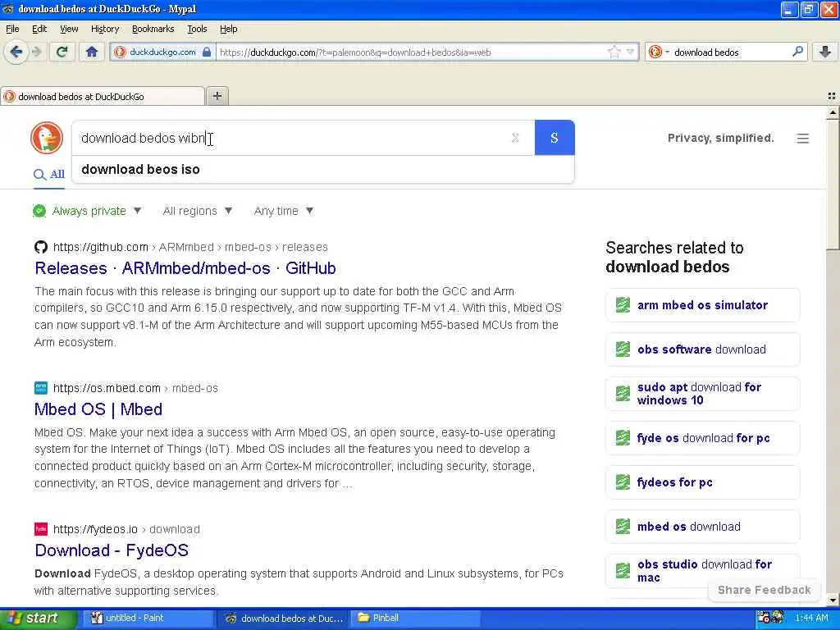Open the Mbed OS | Mbed result

point(98,409)
